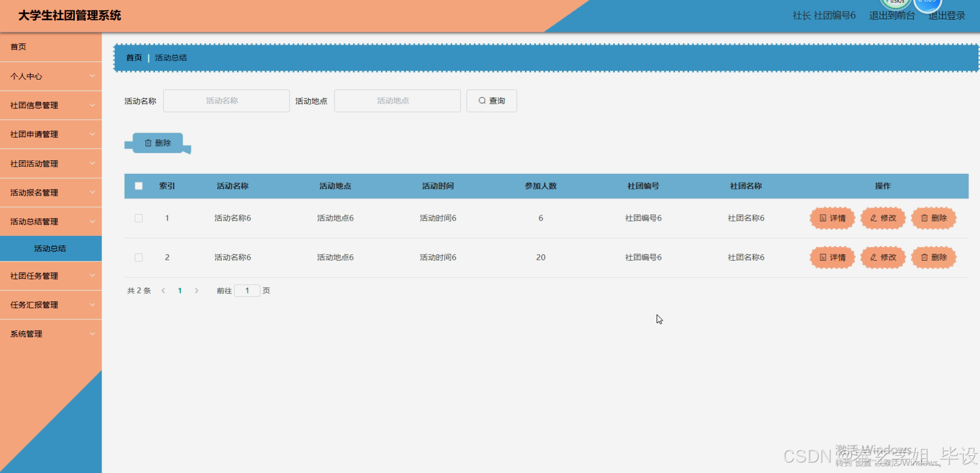Click the 参加人数 column header

[540, 186]
